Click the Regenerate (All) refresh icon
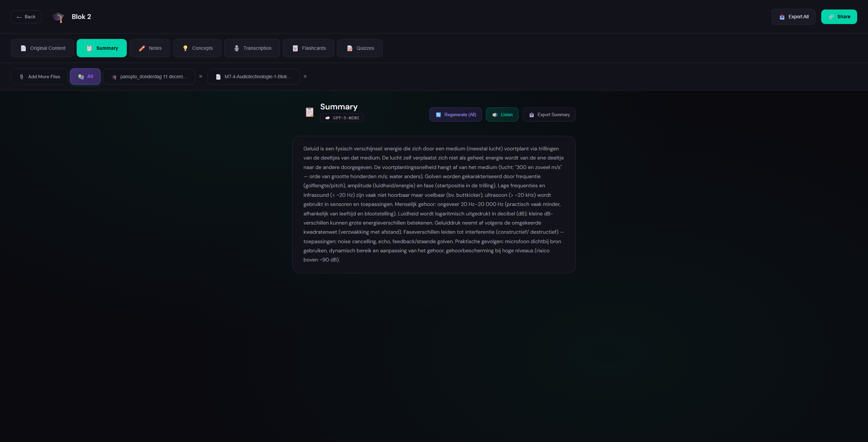 (438, 115)
